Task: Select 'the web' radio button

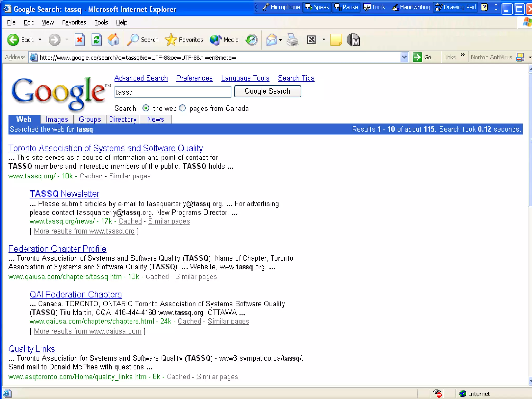Action: click(x=146, y=108)
